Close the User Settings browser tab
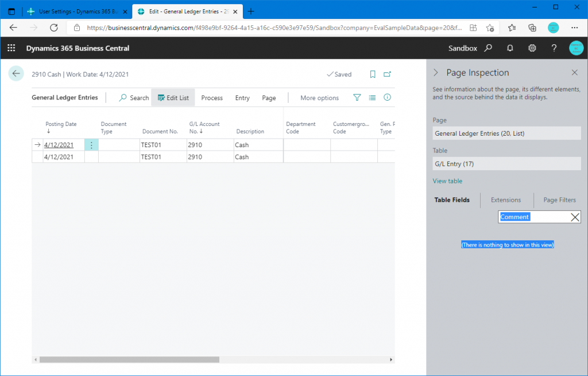 [x=125, y=11]
